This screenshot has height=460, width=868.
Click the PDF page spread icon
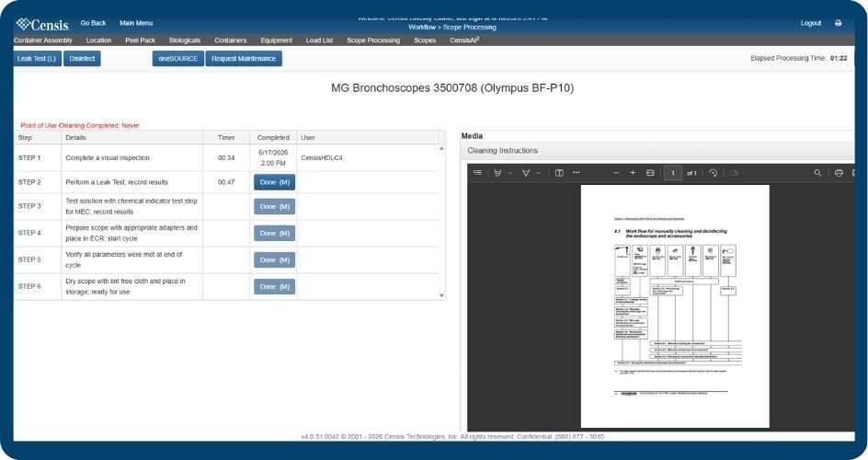point(735,173)
